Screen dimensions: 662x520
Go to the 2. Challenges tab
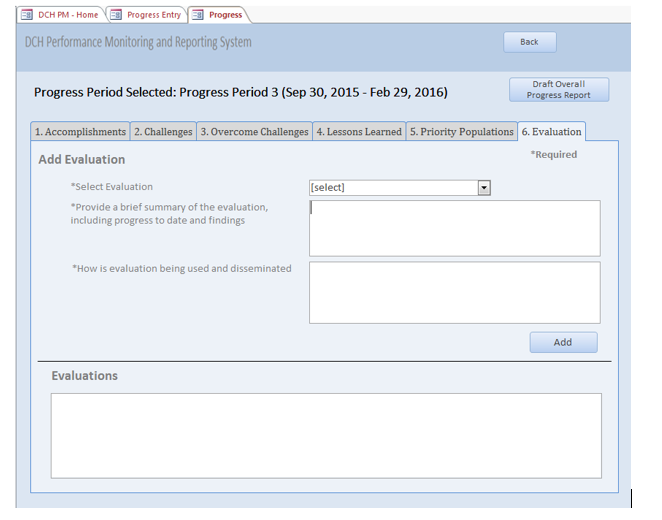(x=163, y=132)
